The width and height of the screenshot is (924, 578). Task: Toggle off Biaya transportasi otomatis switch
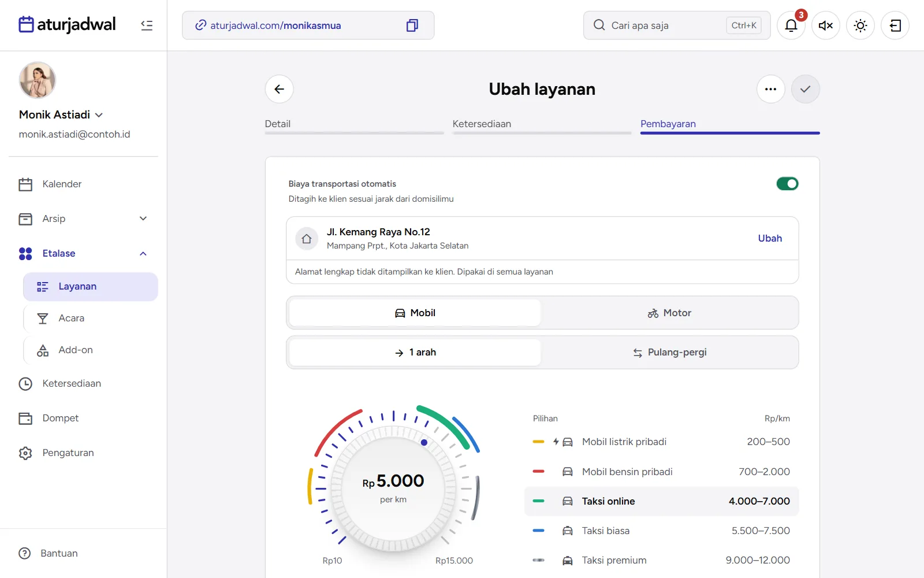click(787, 184)
